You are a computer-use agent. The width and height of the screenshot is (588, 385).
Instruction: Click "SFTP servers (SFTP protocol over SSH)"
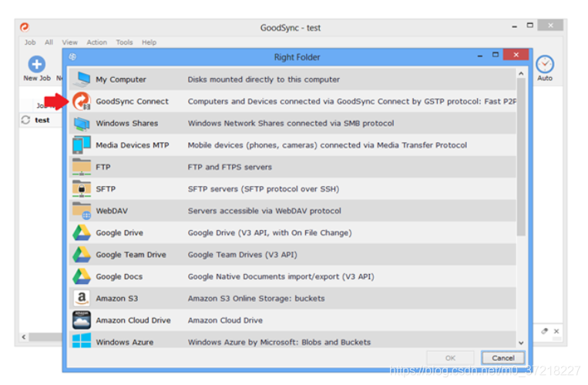coord(264,188)
